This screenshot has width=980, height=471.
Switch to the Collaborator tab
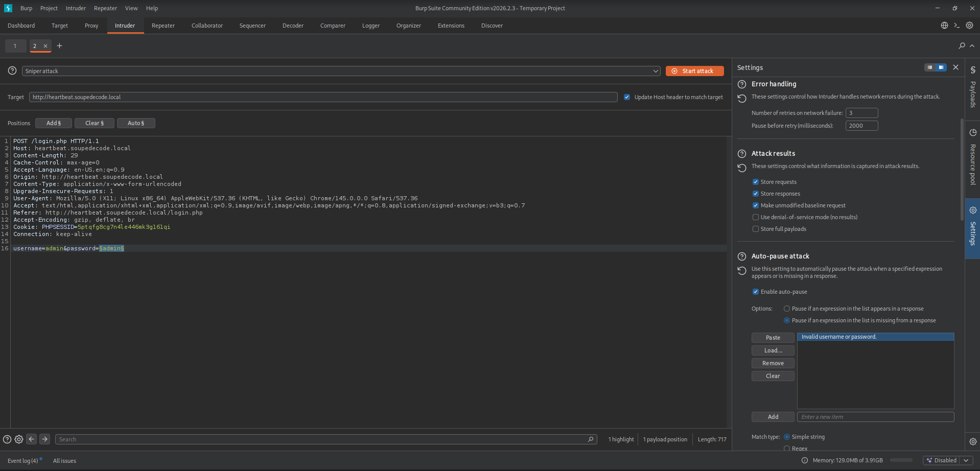207,26
